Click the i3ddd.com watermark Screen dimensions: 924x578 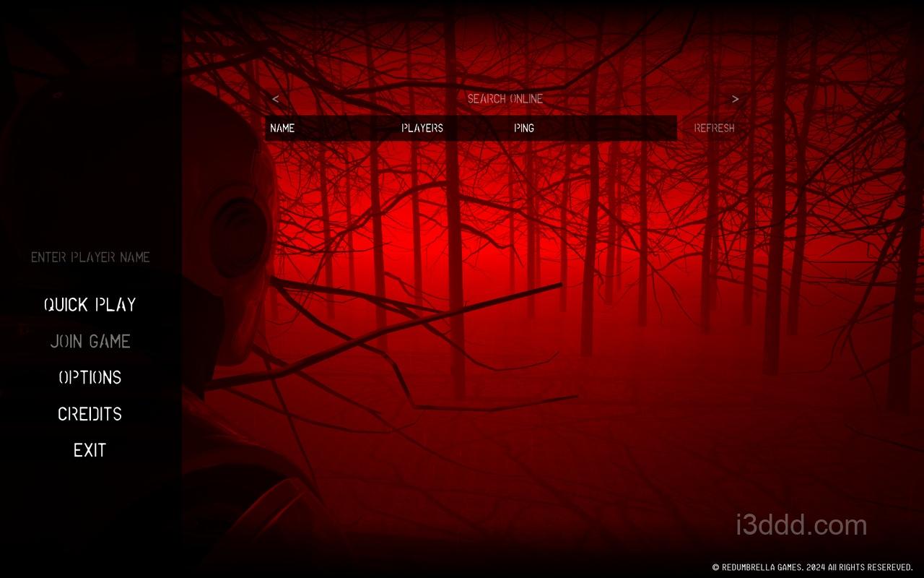click(801, 525)
